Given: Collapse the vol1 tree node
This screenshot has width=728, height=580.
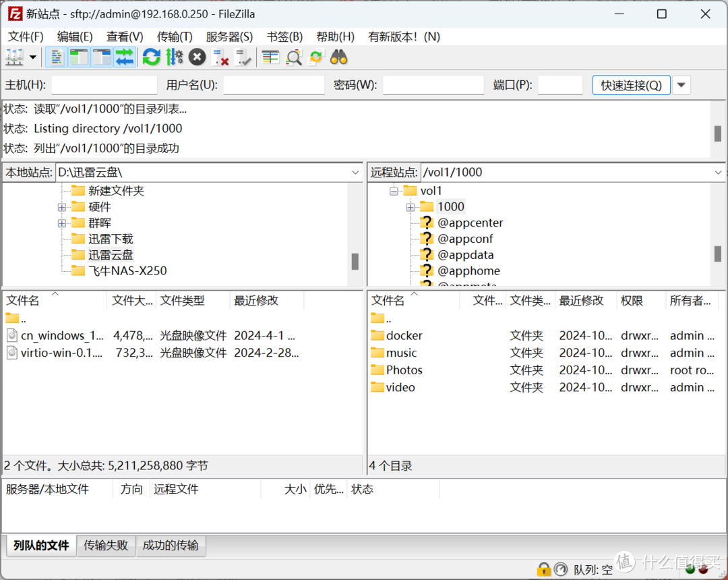Looking at the screenshot, I should coord(394,190).
